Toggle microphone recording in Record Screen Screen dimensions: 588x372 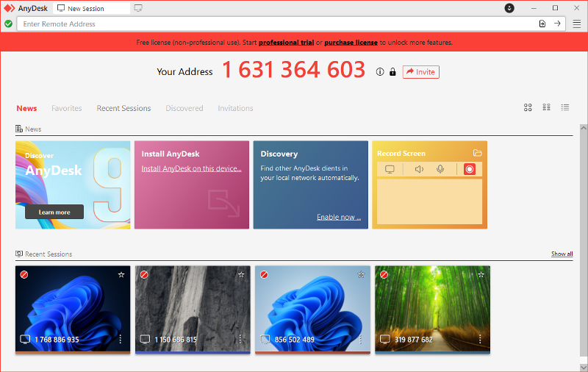pyautogui.click(x=440, y=169)
